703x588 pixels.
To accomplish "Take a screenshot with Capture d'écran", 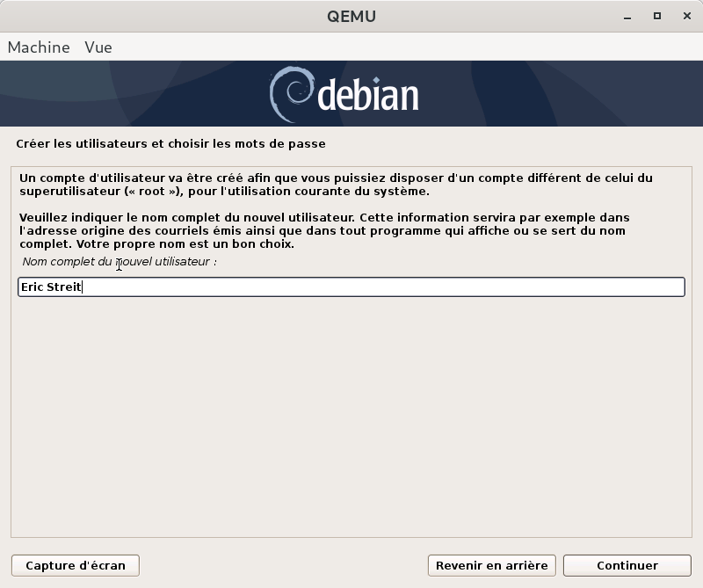I will click(76, 565).
